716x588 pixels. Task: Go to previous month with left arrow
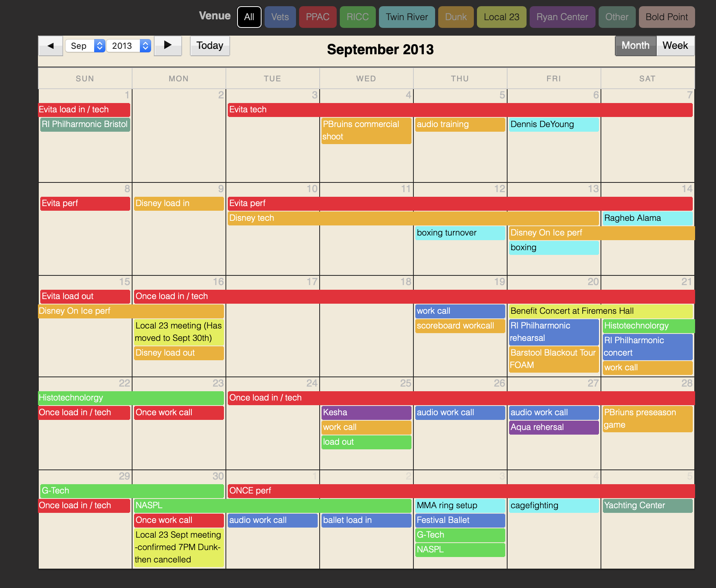pos(50,46)
